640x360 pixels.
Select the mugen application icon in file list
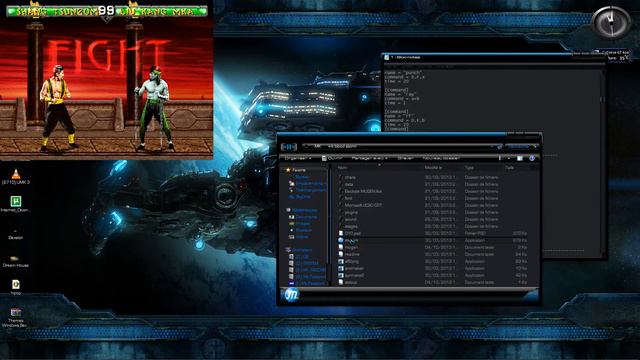coord(341,240)
